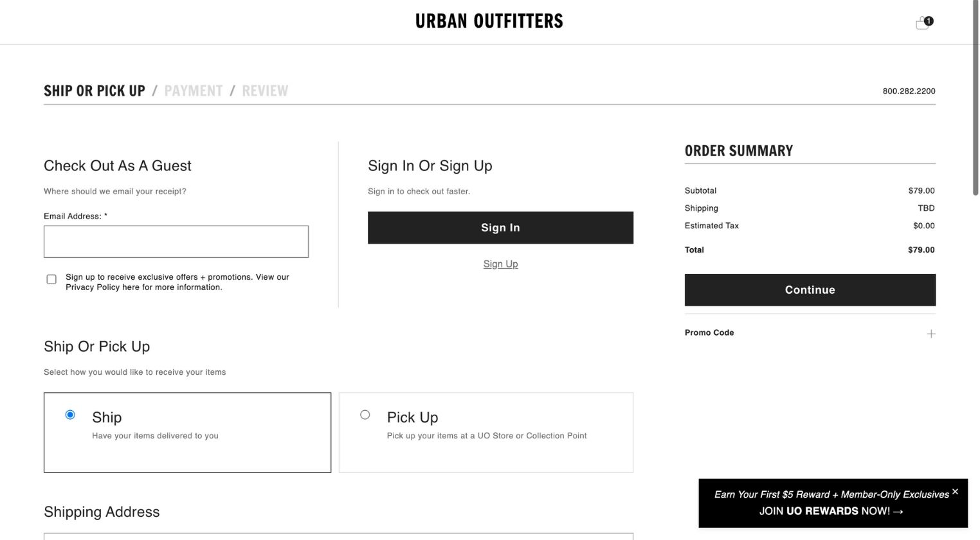Close the UO Rewards banner
This screenshot has width=980, height=540.
955,492
